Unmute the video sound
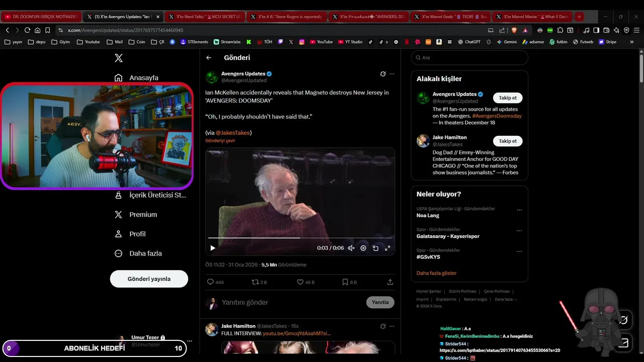 tap(351, 248)
